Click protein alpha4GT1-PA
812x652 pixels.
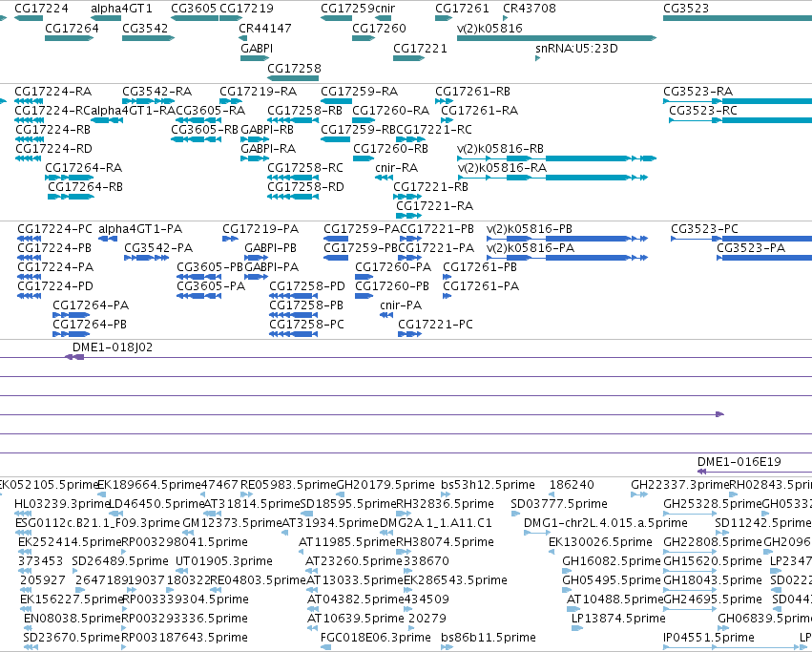tap(140, 229)
